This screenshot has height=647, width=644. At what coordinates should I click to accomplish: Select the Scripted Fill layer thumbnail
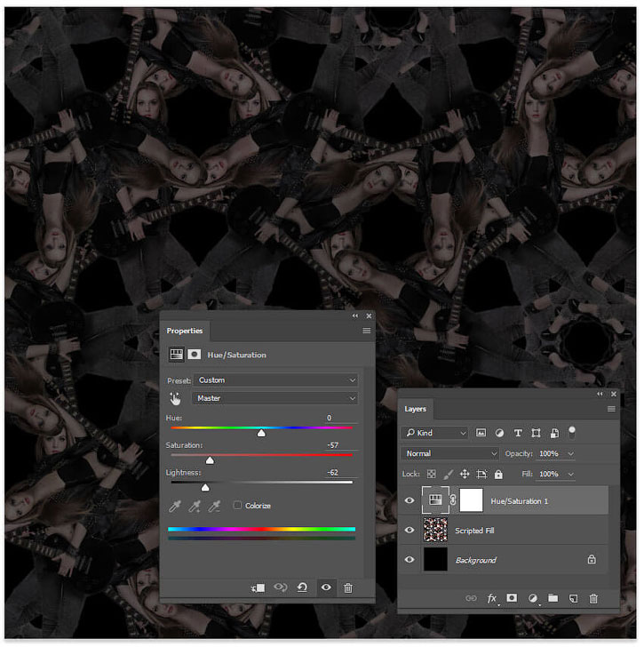437,531
